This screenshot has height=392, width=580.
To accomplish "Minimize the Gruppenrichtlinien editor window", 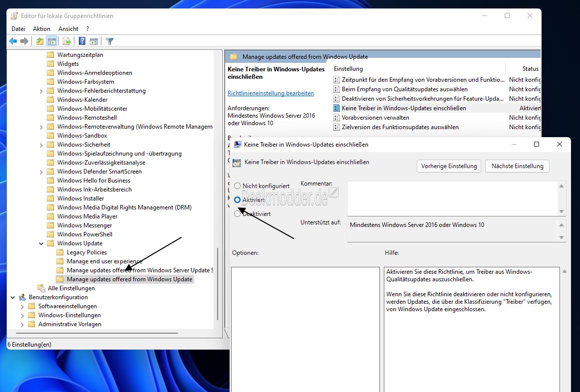I will [485, 15].
